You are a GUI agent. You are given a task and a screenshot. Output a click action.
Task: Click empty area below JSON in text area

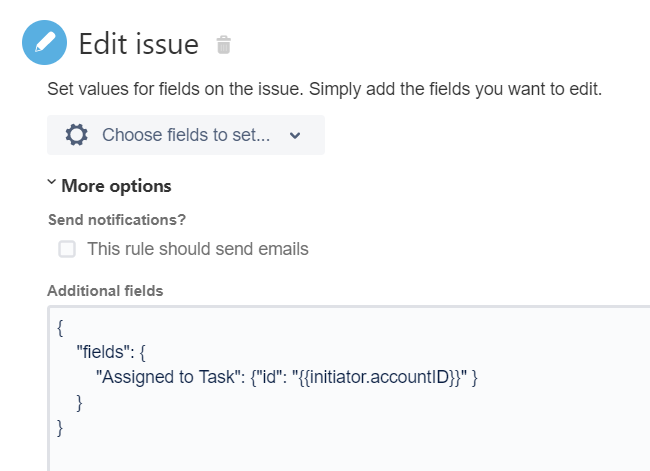350,450
